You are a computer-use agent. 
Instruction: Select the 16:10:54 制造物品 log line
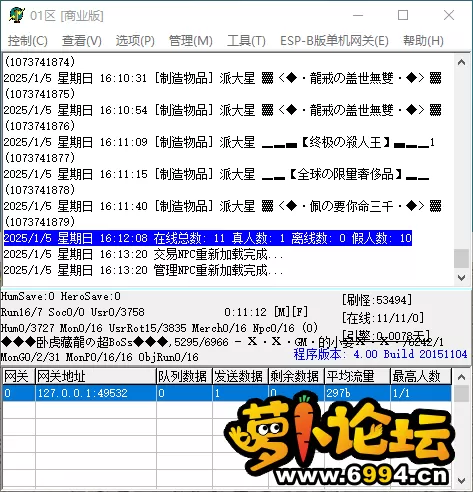pyautogui.click(x=223, y=110)
